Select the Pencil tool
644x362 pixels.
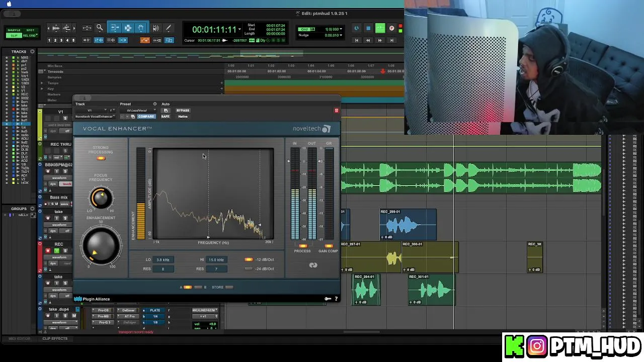[x=169, y=28]
